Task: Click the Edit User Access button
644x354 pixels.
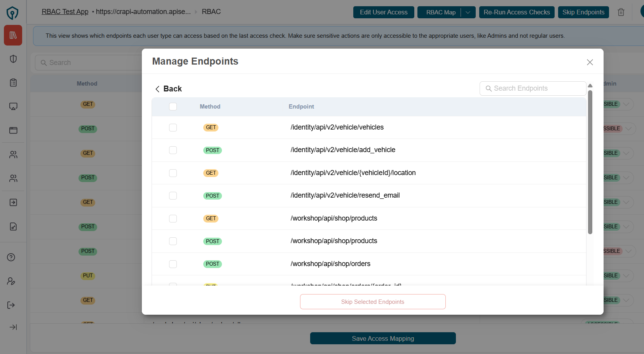Action: pyautogui.click(x=383, y=12)
